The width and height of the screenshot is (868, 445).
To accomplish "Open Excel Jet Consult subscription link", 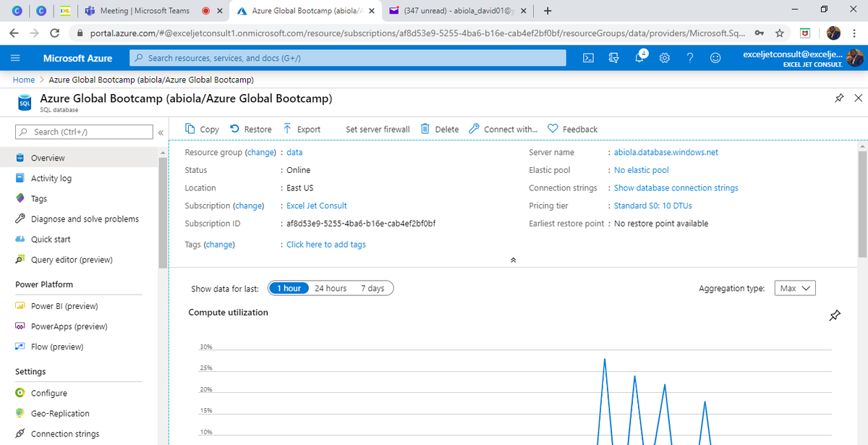I will coord(317,205).
